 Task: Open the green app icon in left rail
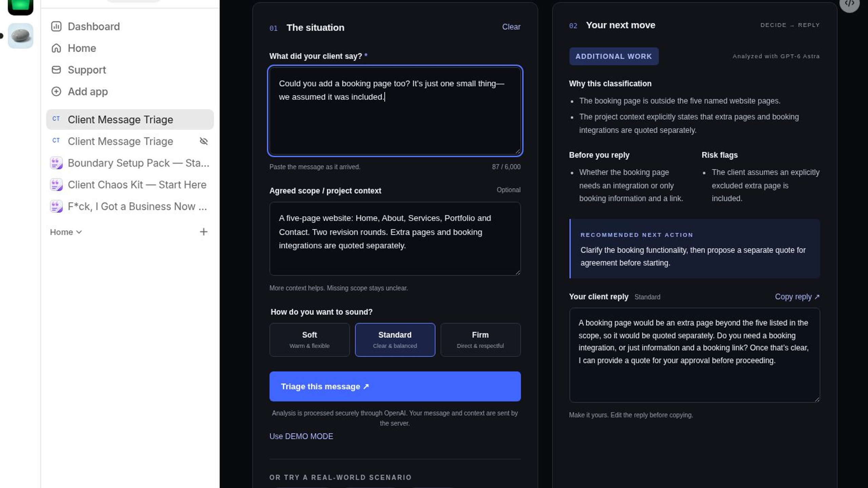(21, 6)
